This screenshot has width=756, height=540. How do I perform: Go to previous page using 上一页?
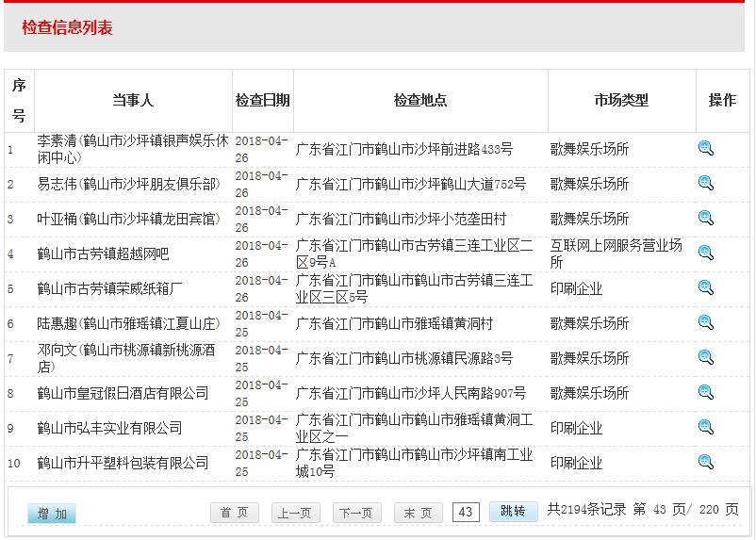pyautogui.click(x=295, y=513)
